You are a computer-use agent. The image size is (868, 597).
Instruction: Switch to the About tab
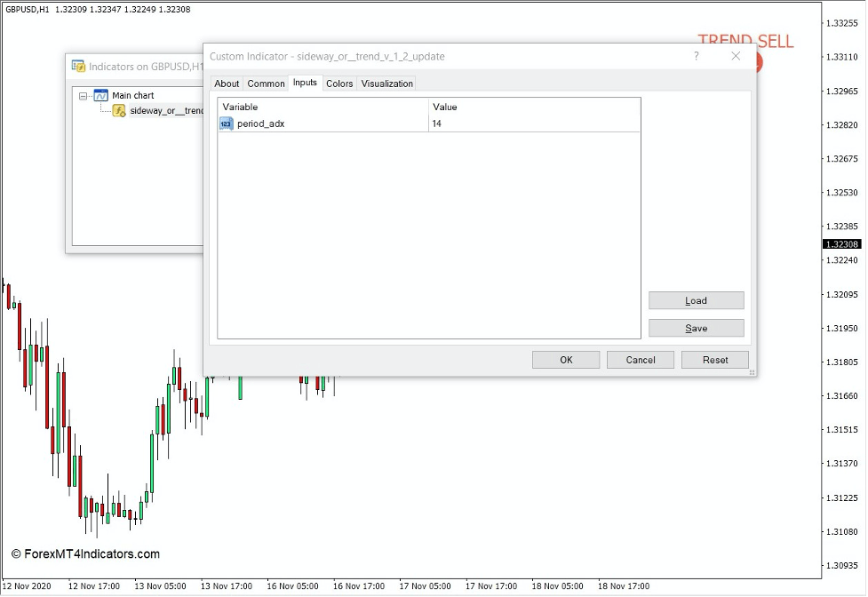click(x=227, y=83)
